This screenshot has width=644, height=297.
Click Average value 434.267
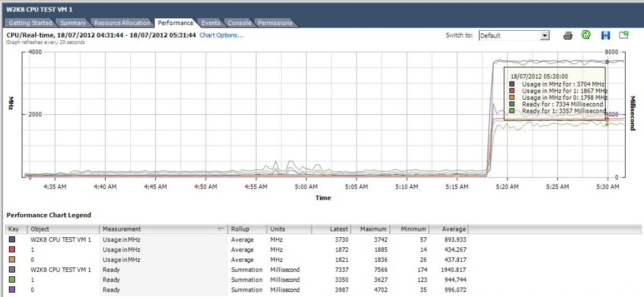(x=454, y=250)
